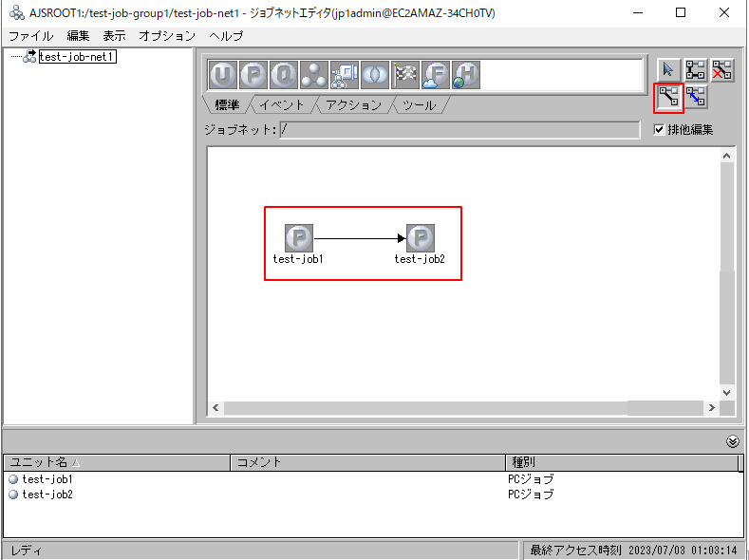749x560 pixels.
Task: Choose the blue-arrow conditional connect tool
Action: [x=695, y=98]
